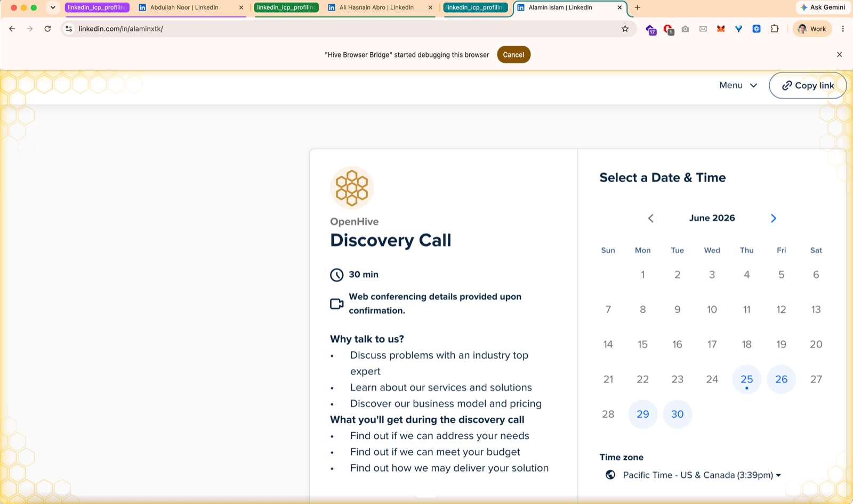The height and width of the screenshot is (504, 853).
Task: Click the 'June 2026' month label
Action: click(x=712, y=218)
